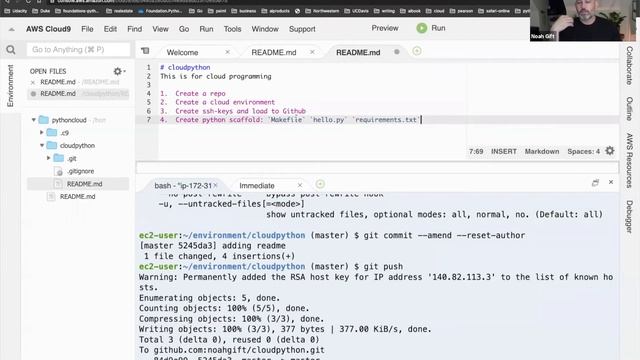Click the tab list icon left of Welcome
Screen dimensions: 640x360
(x=145, y=51)
